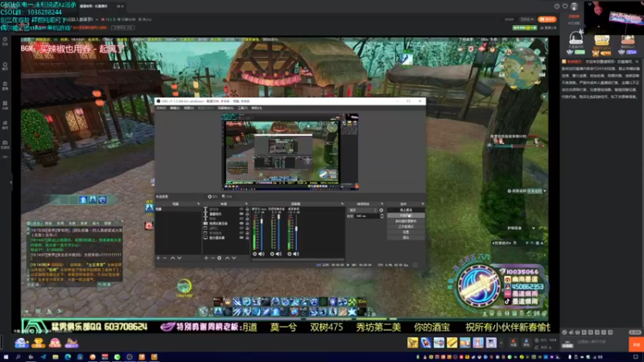This screenshot has width=644, height=362.
Task: Open the 视图 menu in OBS
Action: coord(188,108)
